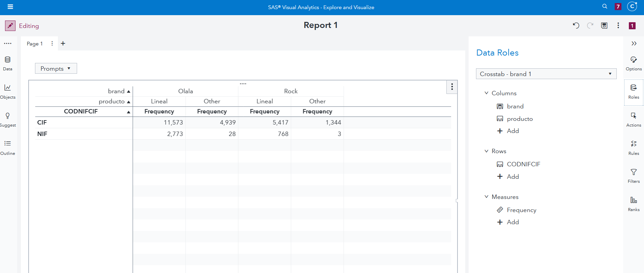644x273 pixels.
Task: Open the hamburger main menu
Action: [10, 7]
